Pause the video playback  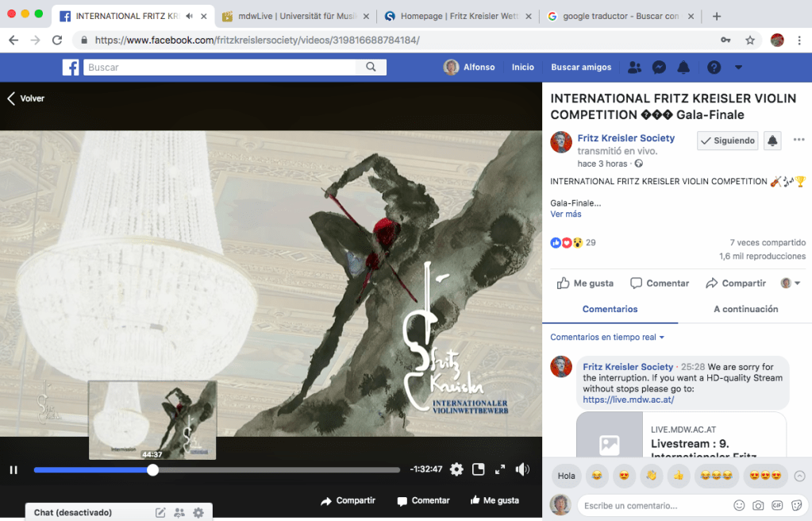tap(13, 470)
